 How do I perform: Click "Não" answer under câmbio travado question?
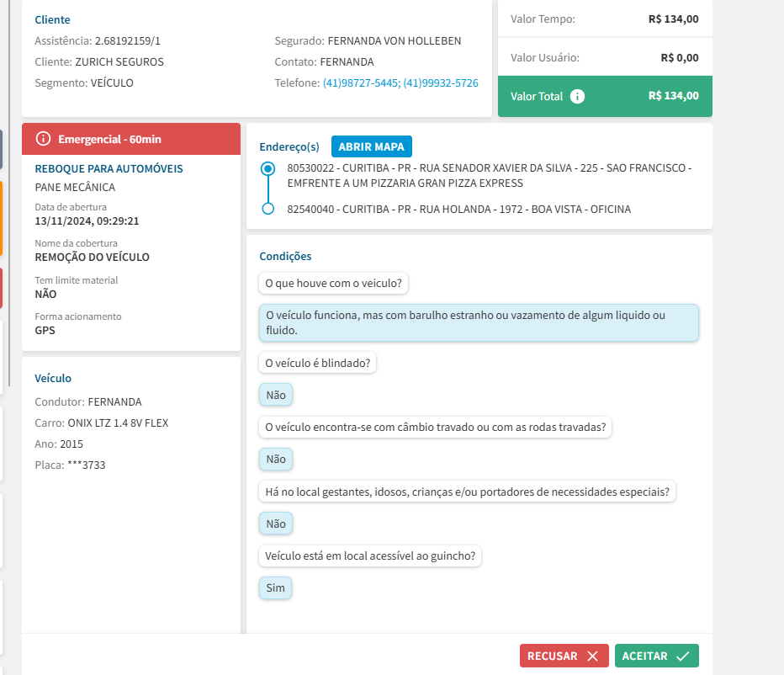click(x=276, y=459)
